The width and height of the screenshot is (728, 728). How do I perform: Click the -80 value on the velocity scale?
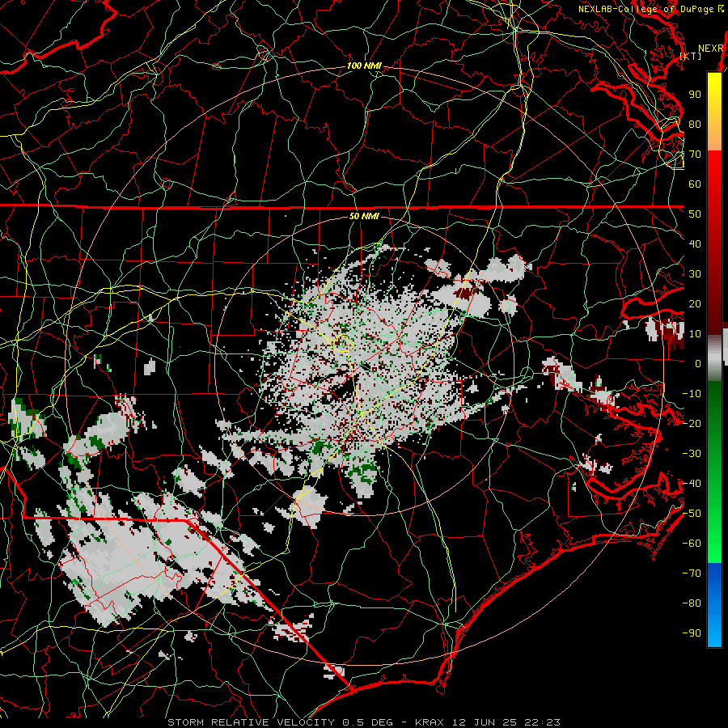coord(692,603)
